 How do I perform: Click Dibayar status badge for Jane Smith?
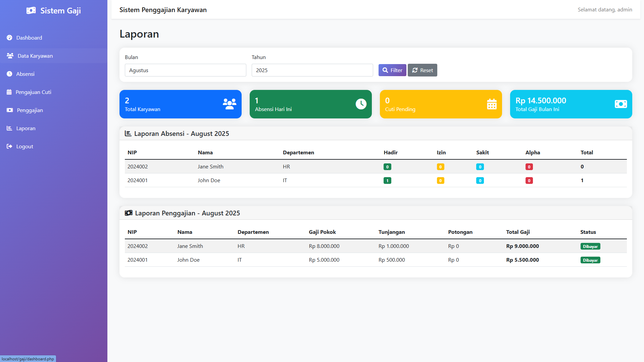[x=590, y=246]
